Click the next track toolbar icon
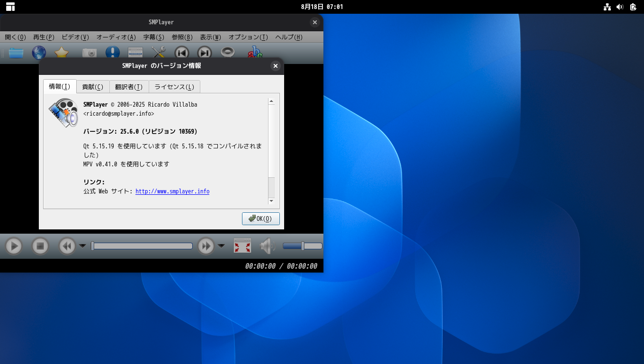Screen dimensions: 644x364 point(205,52)
